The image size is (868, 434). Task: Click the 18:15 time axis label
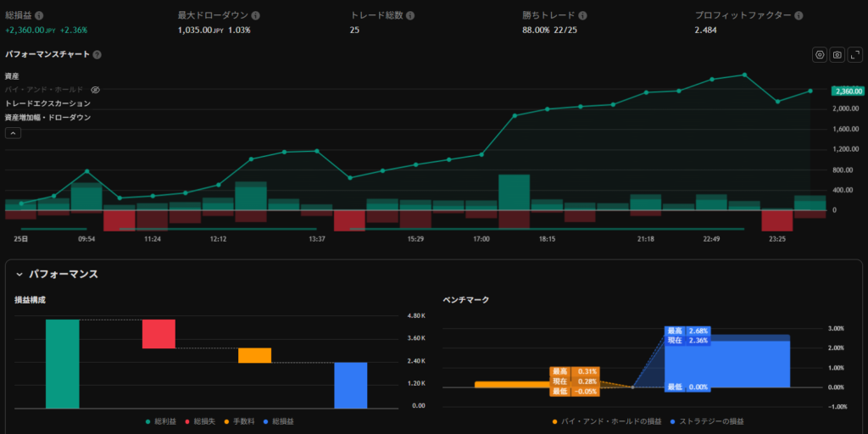pyautogui.click(x=547, y=240)
